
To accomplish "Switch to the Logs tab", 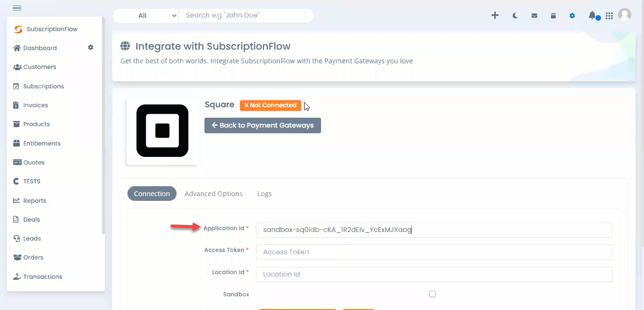I will point(264,194).
